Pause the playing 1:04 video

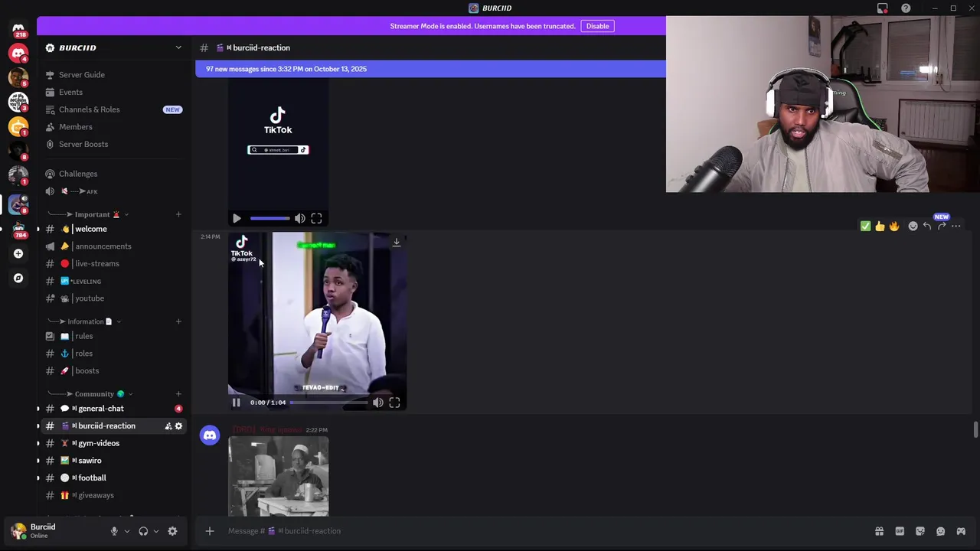(x=237, y=403)
